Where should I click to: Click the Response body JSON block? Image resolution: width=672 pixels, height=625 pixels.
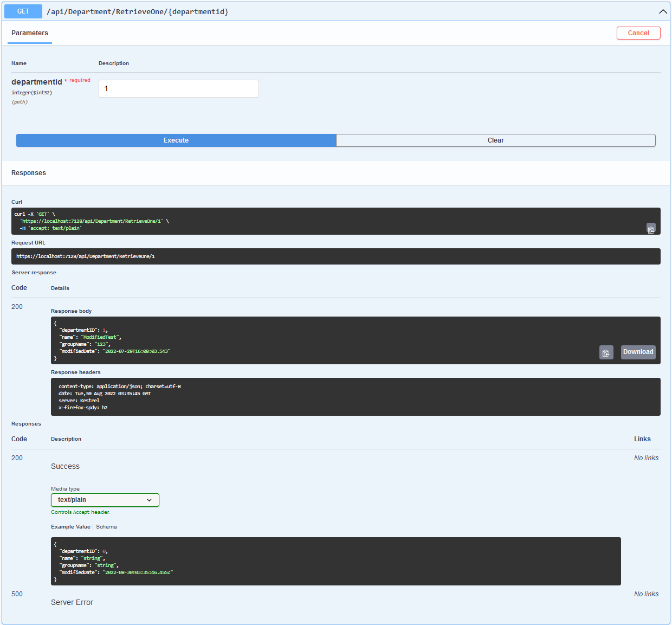325,340
